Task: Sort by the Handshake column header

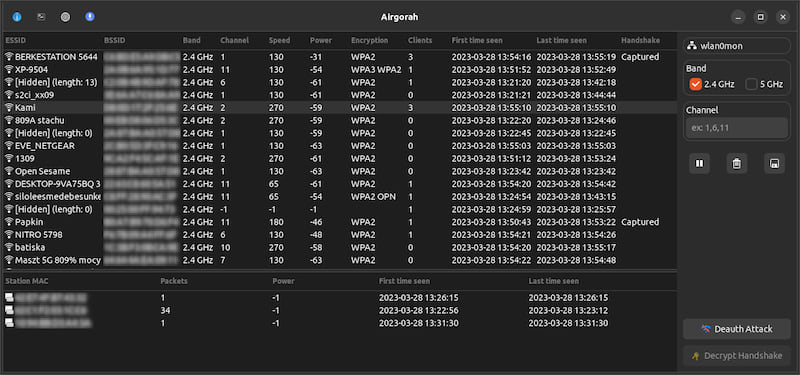Action: [x=640, y=40]
